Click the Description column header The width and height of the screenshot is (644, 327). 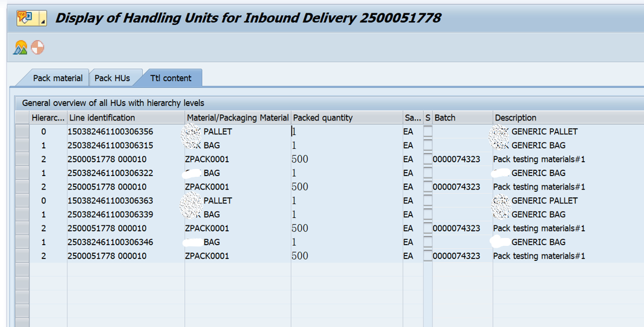coord(568,117)
